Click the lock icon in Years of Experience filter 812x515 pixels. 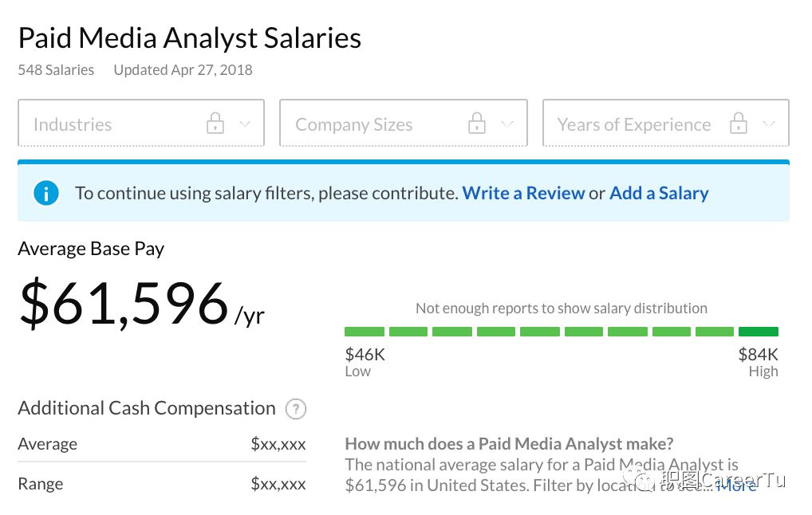pyautogui.click(x=739, y=124)
